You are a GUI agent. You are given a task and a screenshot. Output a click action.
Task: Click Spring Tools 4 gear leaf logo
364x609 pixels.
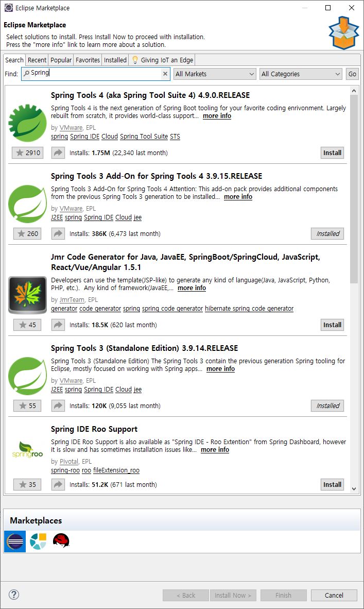point(27,123)
